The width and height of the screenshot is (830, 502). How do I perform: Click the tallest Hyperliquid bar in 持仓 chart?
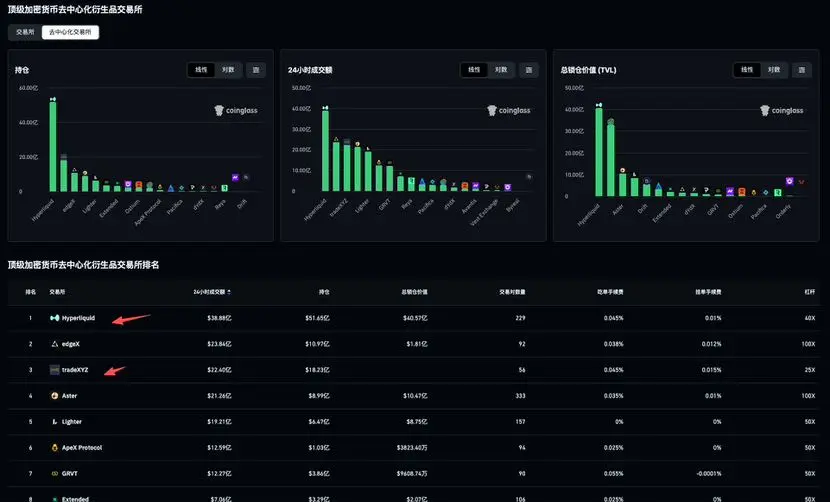pos(53,146)
